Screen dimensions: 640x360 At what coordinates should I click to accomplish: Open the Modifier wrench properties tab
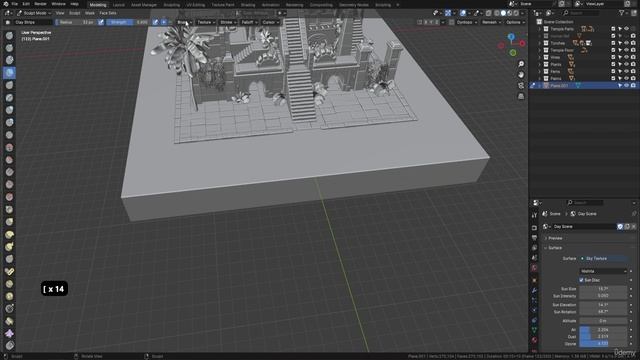pos(534,290)
